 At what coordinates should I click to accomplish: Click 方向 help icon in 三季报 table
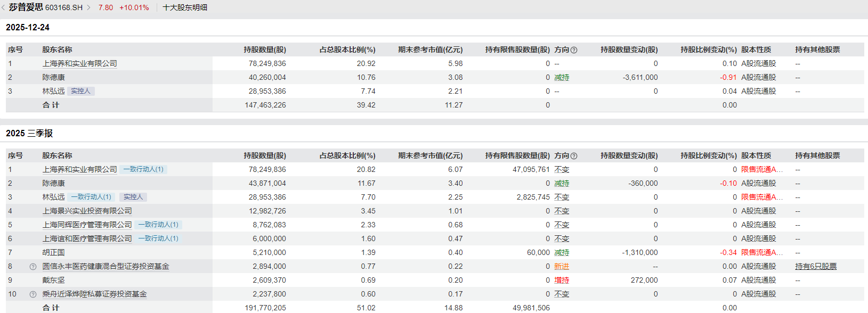[x=574, y=156]
